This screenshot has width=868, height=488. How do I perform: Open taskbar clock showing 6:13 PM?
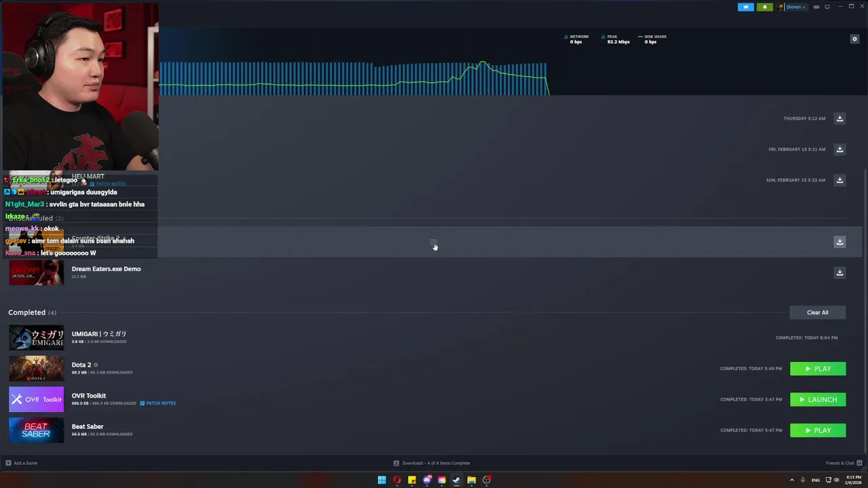tap(854, 480)
